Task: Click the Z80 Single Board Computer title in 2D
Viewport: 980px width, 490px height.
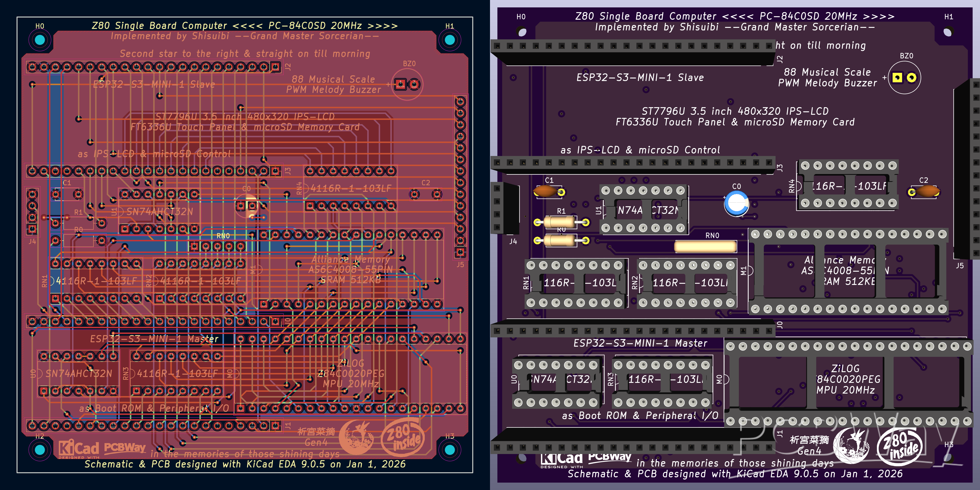Action: click(x=245, y=26)
